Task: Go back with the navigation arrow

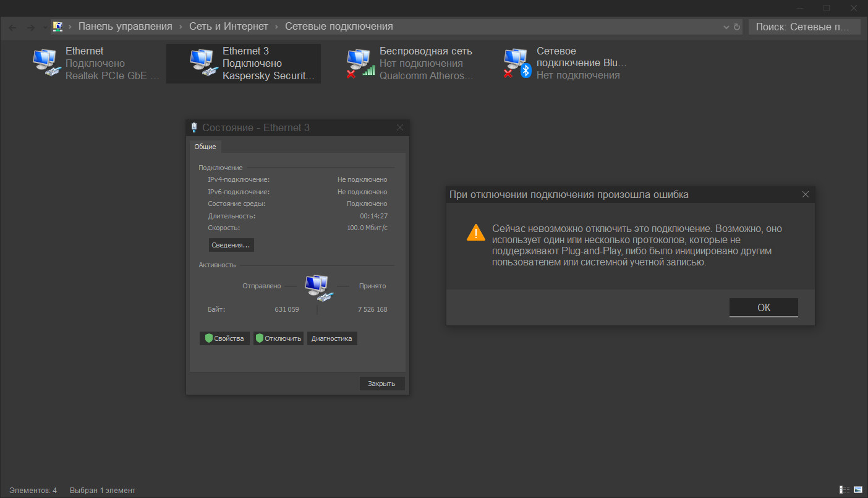Action: (13, 27)
